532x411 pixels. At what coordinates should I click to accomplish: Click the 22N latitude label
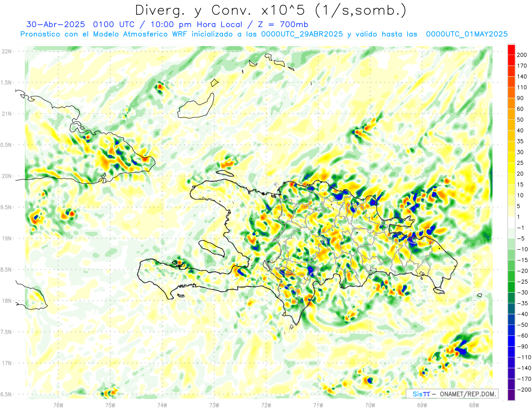click(x=7, y=51)
